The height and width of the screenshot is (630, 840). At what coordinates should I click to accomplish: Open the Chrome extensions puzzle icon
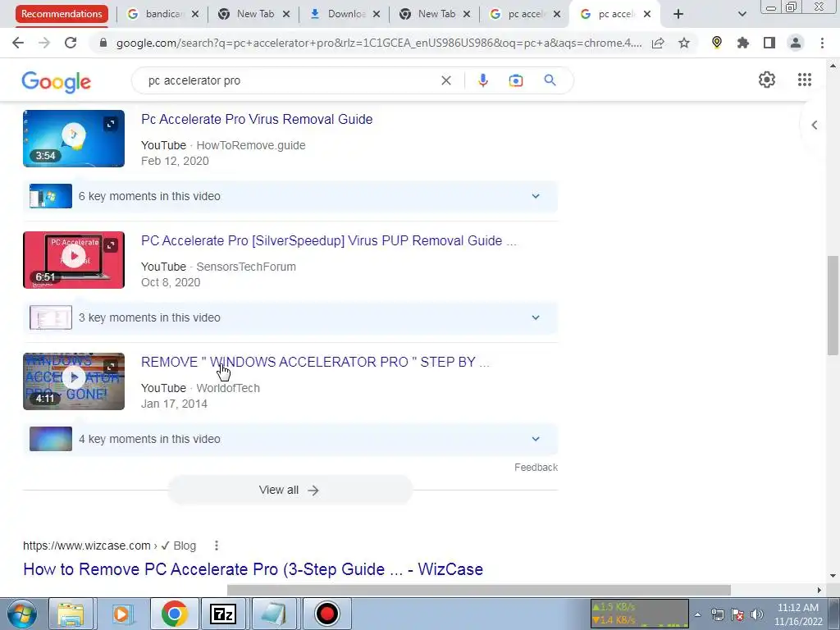point(743,43)
